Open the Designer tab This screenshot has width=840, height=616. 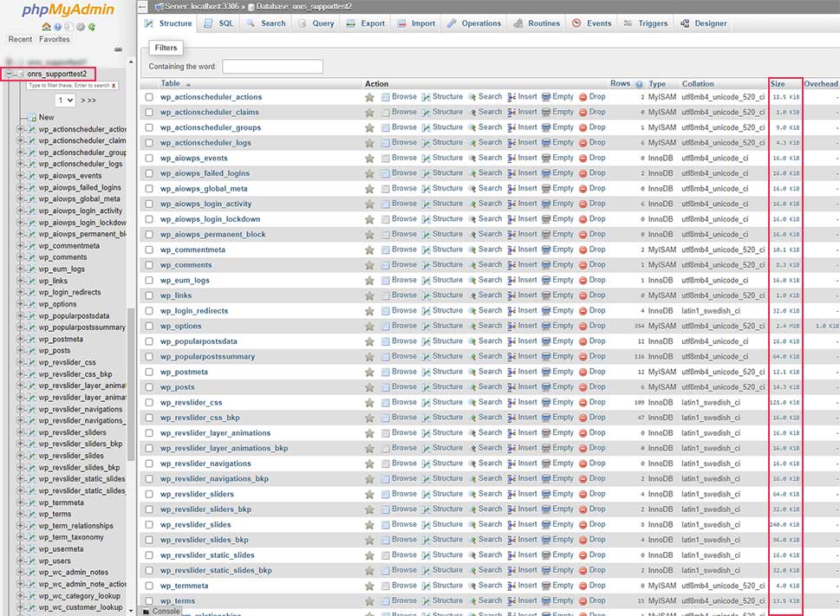[x=703, y=23]
